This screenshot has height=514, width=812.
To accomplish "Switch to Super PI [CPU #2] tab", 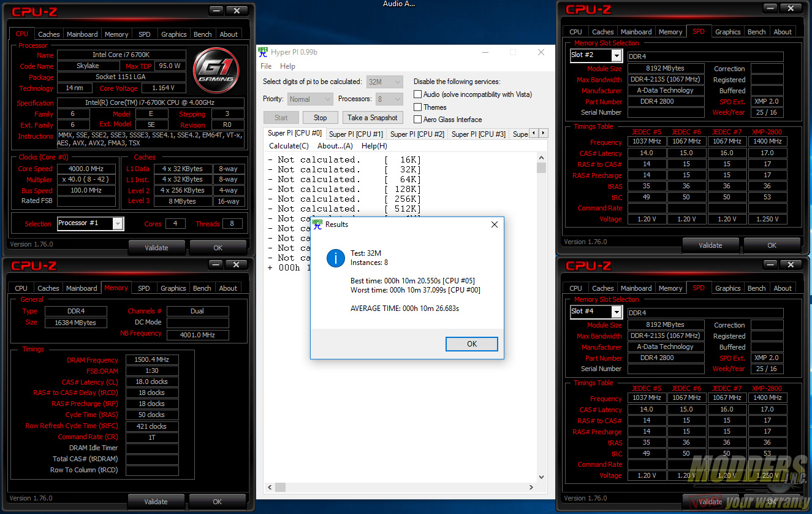I will [417, 134].
